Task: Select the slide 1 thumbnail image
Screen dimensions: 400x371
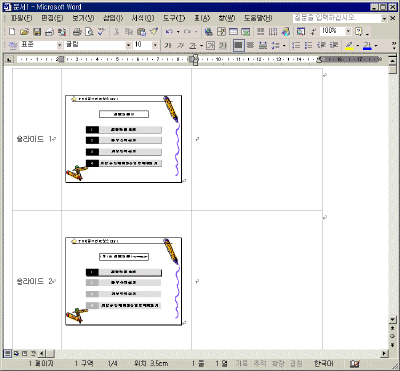Action: 124,139
